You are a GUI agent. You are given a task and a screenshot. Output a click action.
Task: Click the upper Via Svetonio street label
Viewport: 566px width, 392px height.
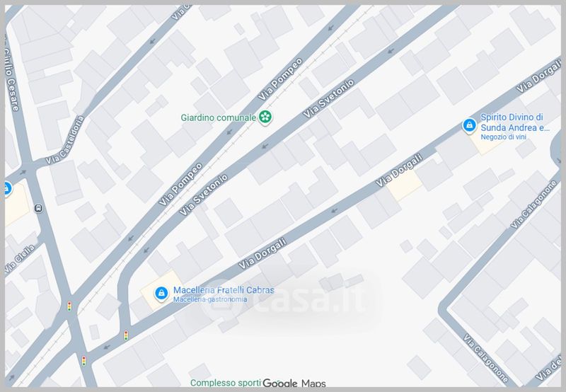point(328,99)
